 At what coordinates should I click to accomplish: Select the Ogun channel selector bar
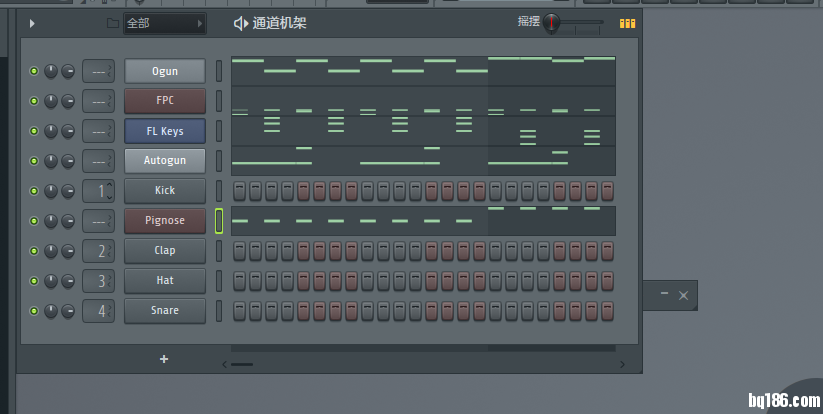tap(219, 71)
